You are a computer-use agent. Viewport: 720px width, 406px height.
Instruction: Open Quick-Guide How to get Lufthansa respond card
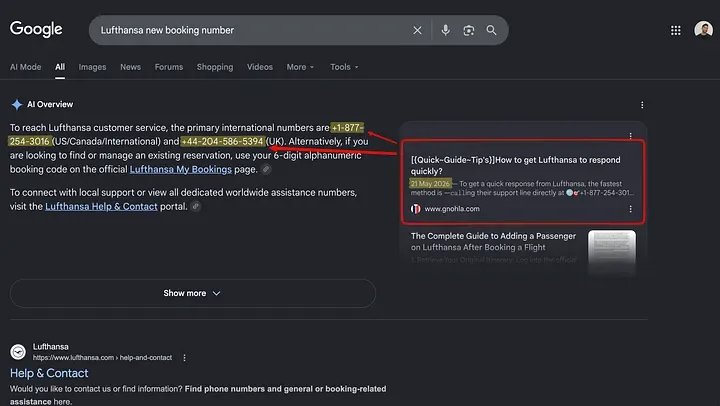[523, 182]
